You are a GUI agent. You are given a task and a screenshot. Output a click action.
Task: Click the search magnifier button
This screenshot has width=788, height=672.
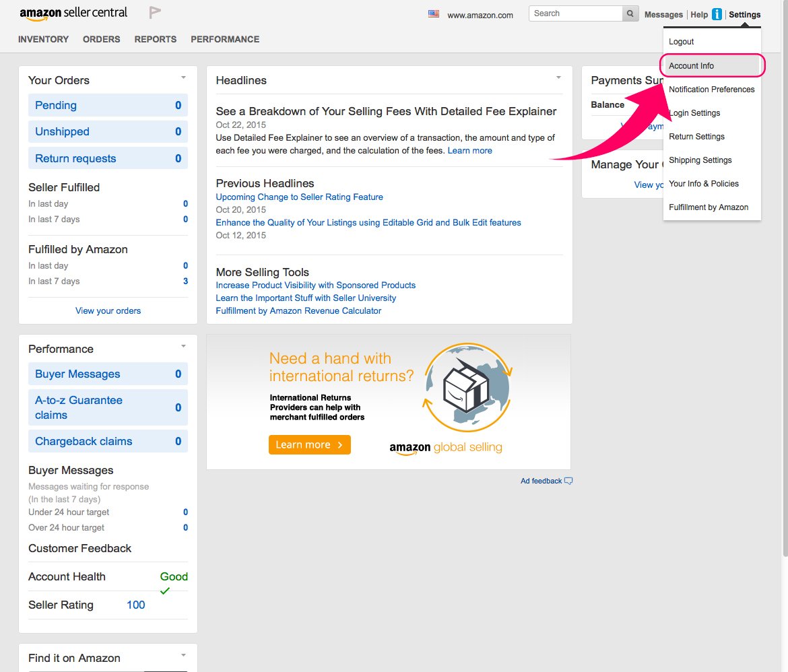[630, 13]
